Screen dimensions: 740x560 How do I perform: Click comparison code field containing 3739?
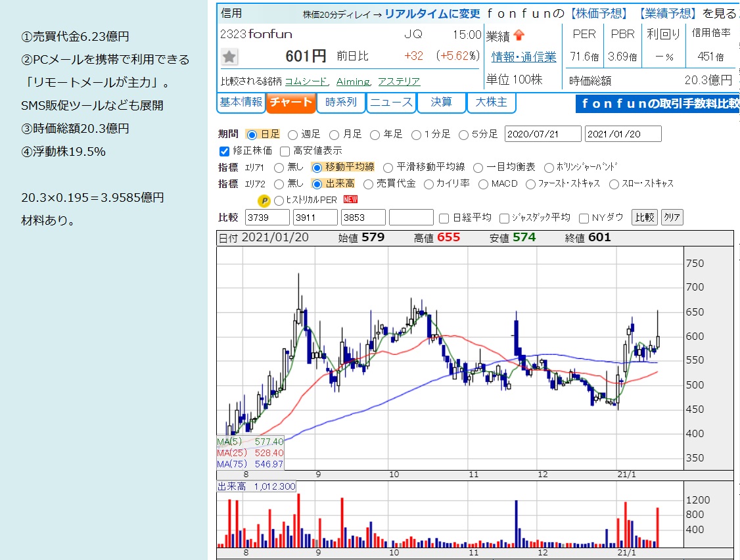tap(267, 218)
